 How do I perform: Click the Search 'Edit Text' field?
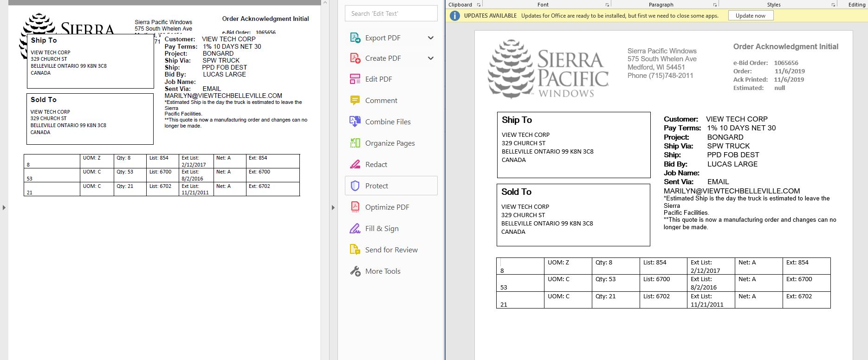[391, 13]
